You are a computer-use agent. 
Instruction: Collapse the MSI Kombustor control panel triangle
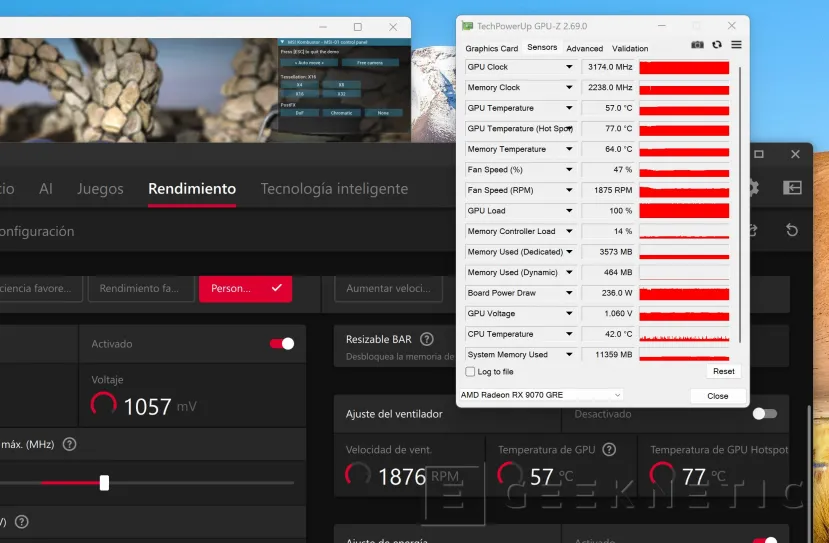tap(283, 42)
